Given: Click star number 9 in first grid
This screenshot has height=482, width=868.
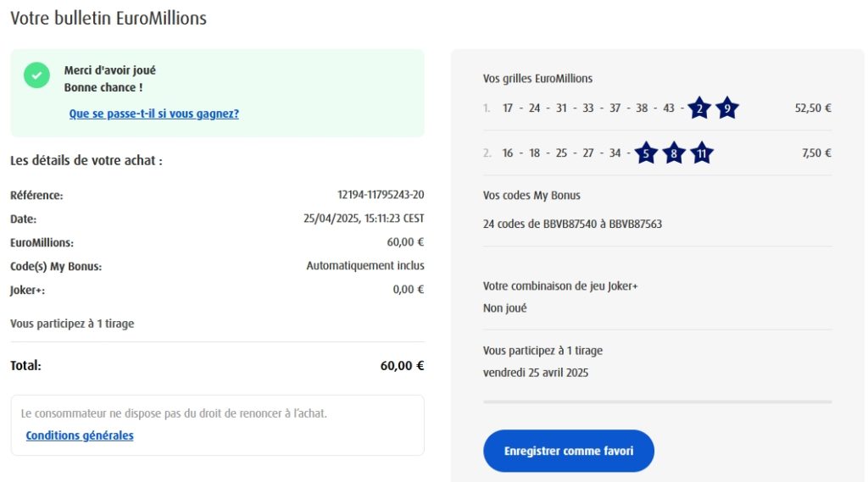Looking at the screenshot, I should 727,108.
